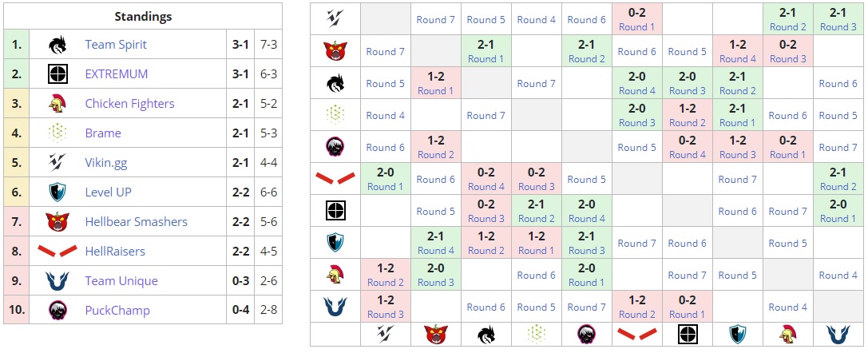Click the Hellbear Smashers logo heading its crosstable row
The height and width of the screenshot is (353, 868).
[x=335, y=52]
